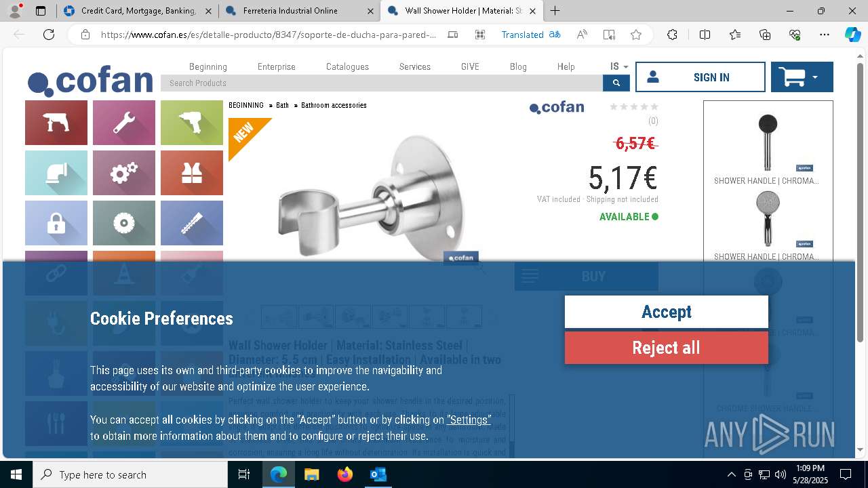Open cookie "Settings" link
The height and width of the screenshot is (488, 868).
point(469,420)
